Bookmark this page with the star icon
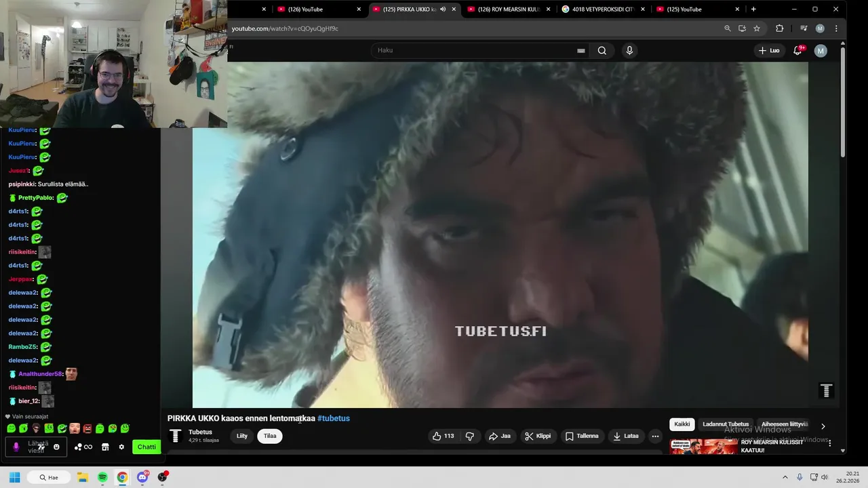The height and width of the screenshot is (488, 868). point(757,28)
